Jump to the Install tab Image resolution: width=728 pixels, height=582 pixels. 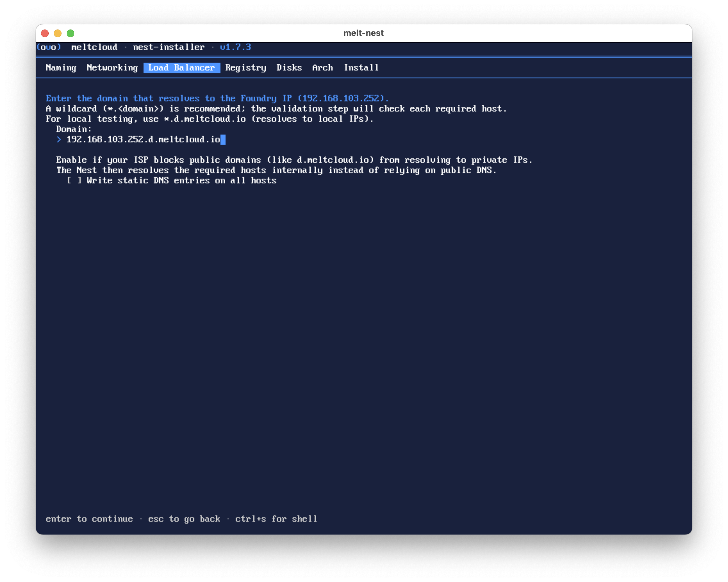[x=361, y=68]
